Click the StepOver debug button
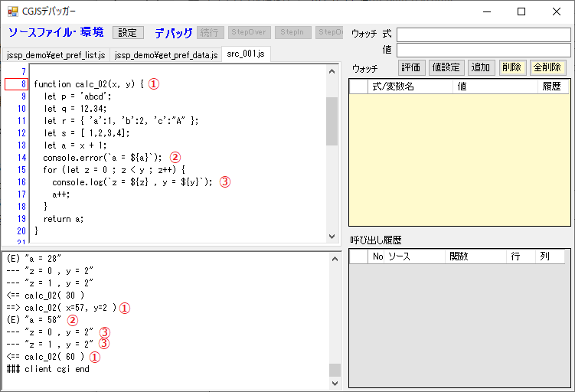 [249, 33]
